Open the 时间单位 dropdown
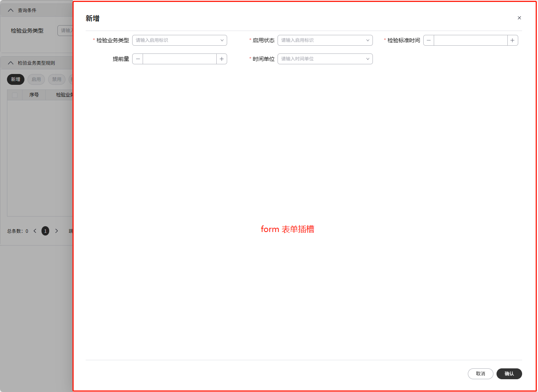This screenshot has height=392, width=538. [x=325, y=58]
